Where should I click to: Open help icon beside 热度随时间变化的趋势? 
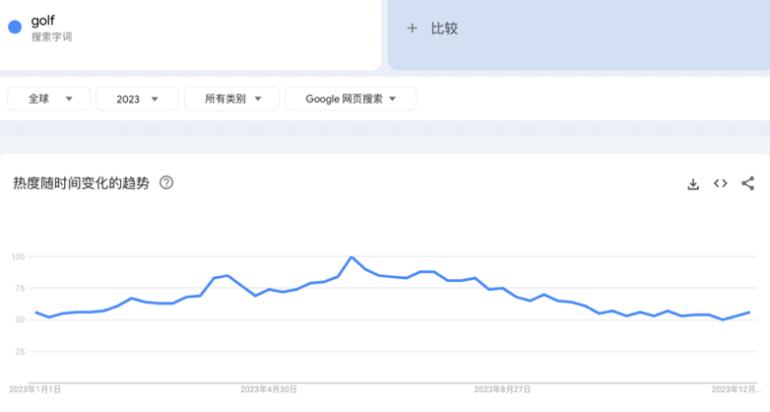tap(167, 183)
